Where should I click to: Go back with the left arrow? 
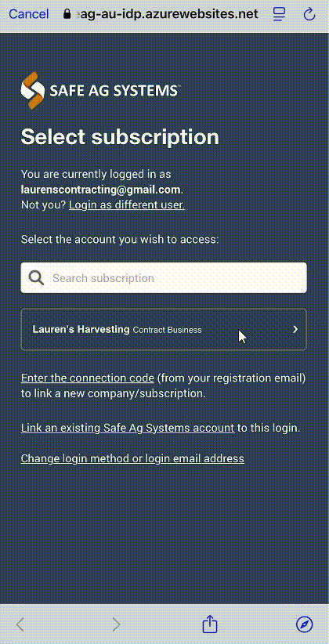tap(20, 624)
